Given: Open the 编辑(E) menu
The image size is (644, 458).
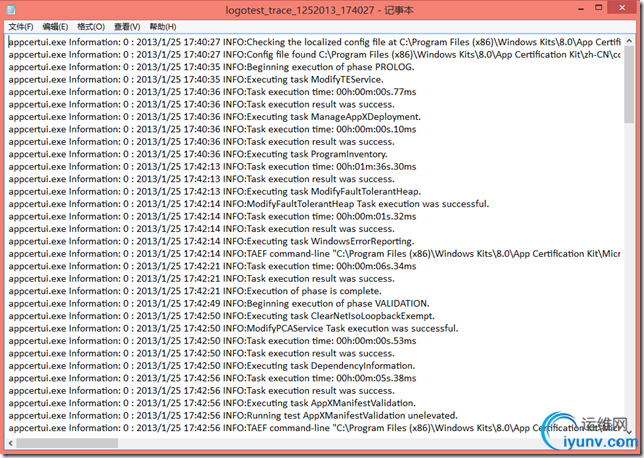Looking at the screenshot, I should (55, 27).
